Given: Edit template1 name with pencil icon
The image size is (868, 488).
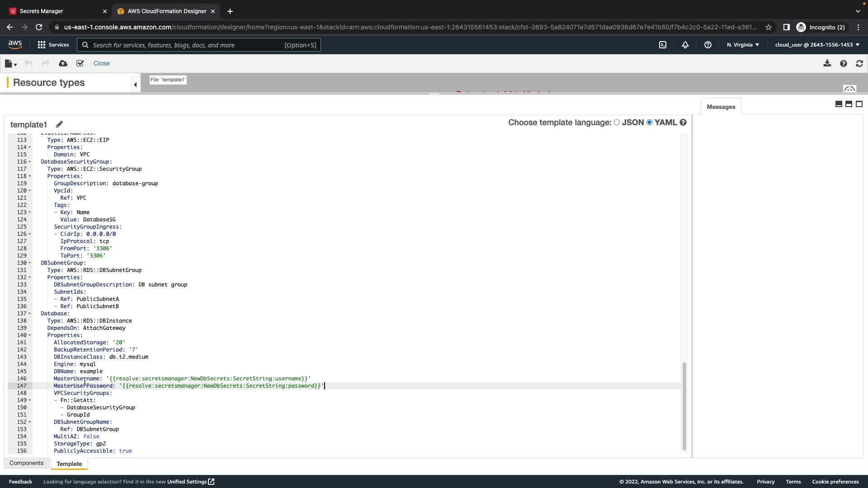Looking at the screenshot, I should click(x=59, y=124).
